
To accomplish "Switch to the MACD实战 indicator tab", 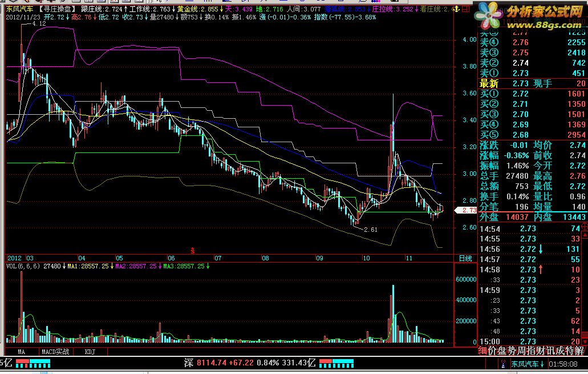I will point(55,352).
